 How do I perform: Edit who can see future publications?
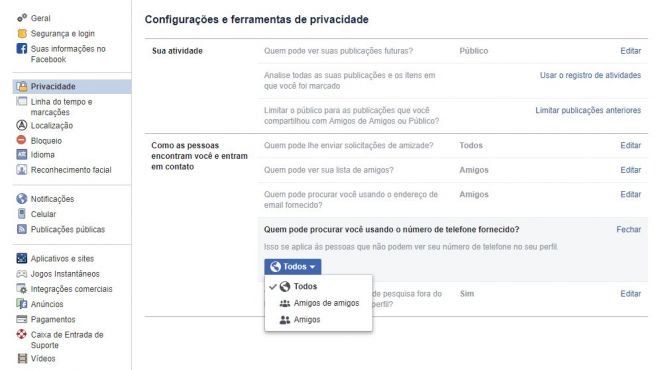click(x=630, y=51)
